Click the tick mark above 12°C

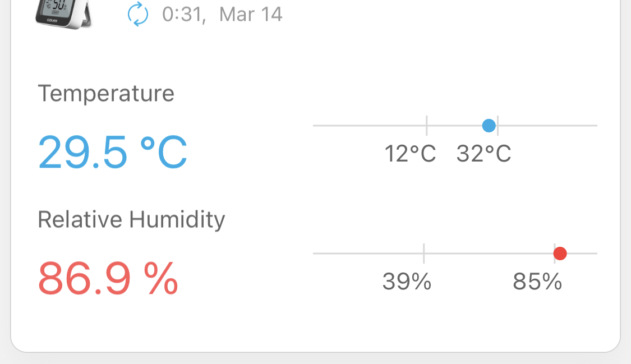427,126
